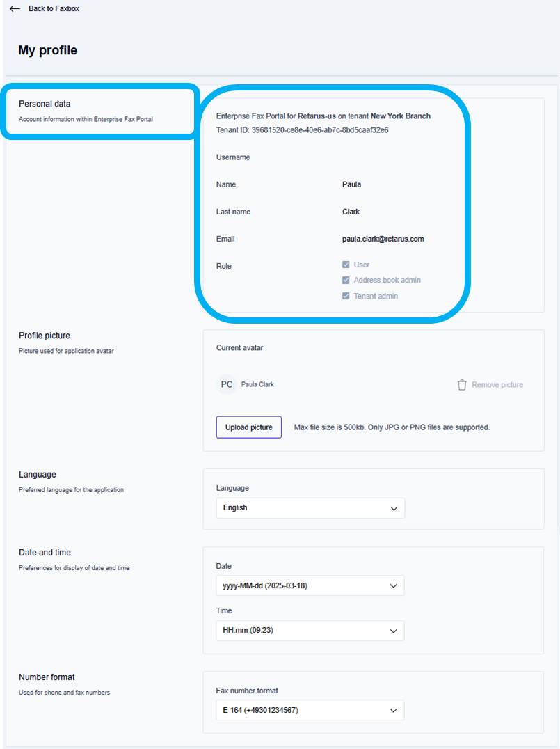Screen dimensions: 560x749
Task: Click the trash icon beside Remove picture
Action: pos(462,385)
